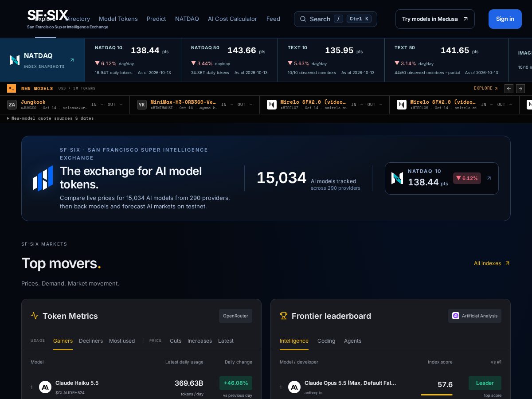Screen dimensions: 532x399
Task: Click the EXPLORE link in new models bar
Action: [x=486, y=88]
